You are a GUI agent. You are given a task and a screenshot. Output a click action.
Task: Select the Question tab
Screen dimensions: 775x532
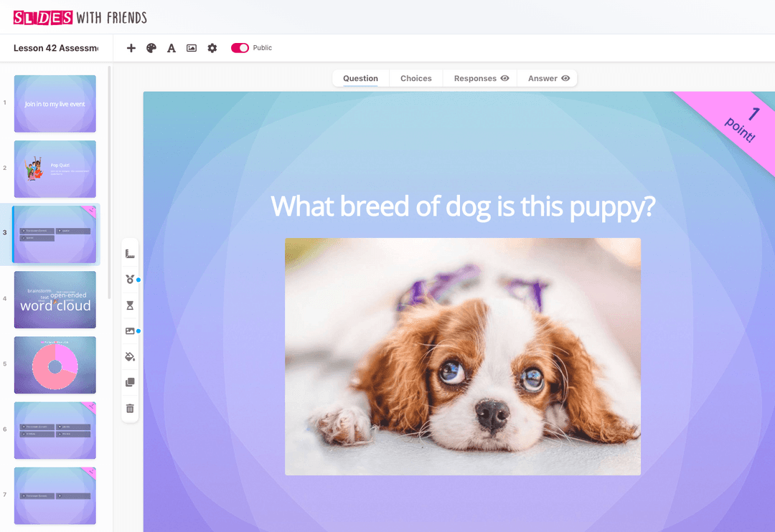[x=360, y=77]
